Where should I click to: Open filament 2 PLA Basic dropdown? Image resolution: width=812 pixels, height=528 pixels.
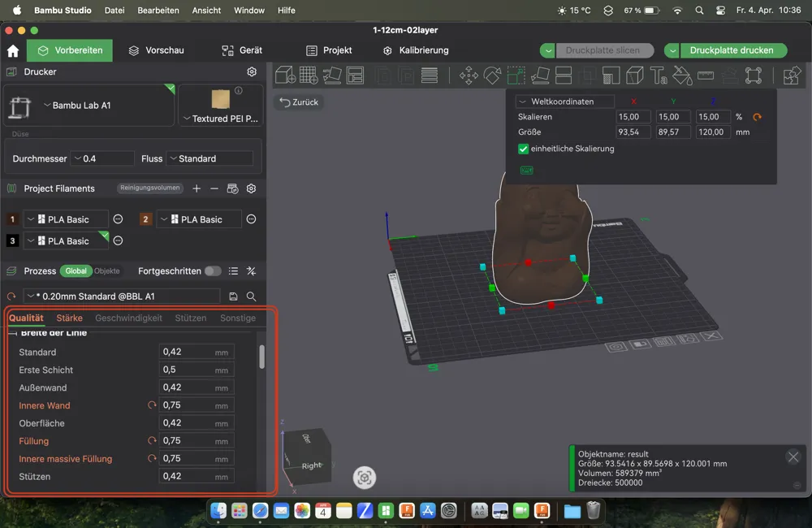199,219
